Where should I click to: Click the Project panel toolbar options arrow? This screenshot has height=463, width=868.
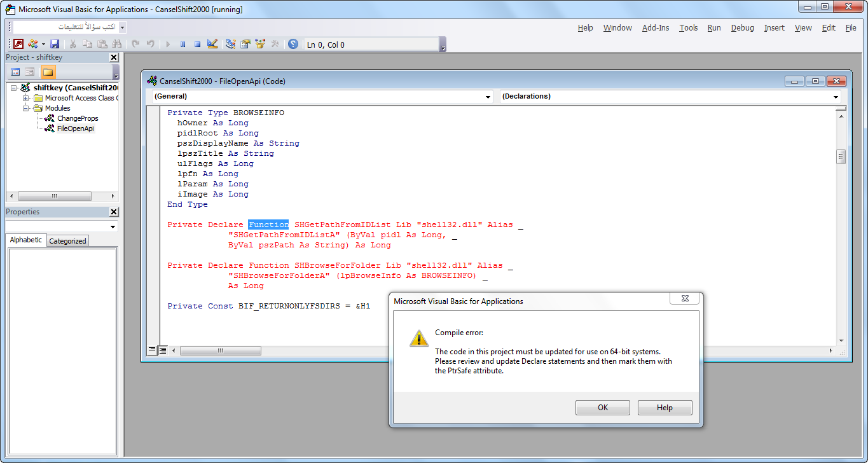pyautogui.click(x=116, y=72)
